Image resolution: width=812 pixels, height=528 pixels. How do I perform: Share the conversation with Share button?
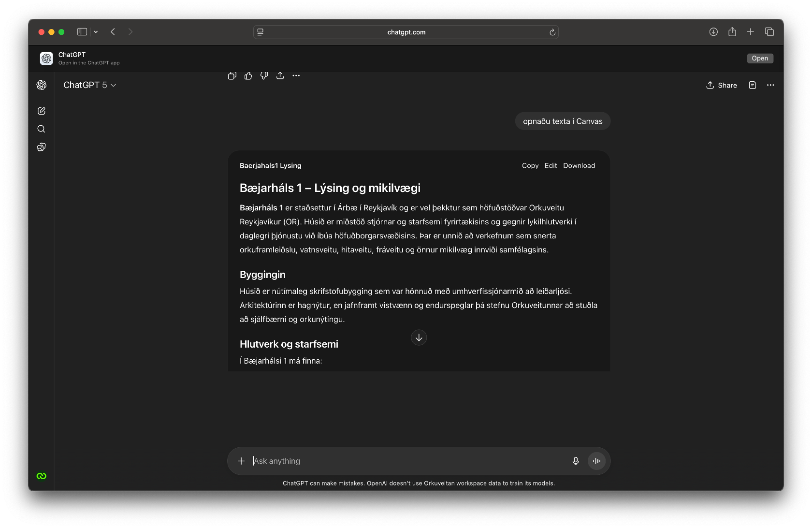(722, 85)
